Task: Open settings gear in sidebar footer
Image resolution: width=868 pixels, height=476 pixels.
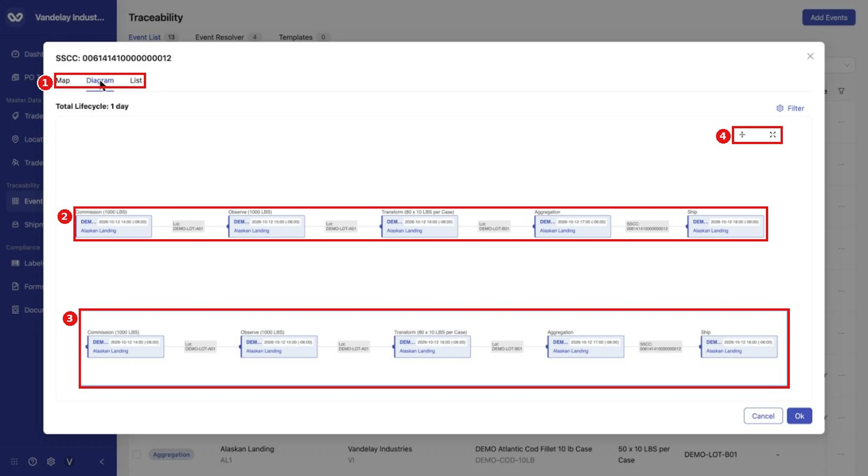Action: [x=51, y=461]
